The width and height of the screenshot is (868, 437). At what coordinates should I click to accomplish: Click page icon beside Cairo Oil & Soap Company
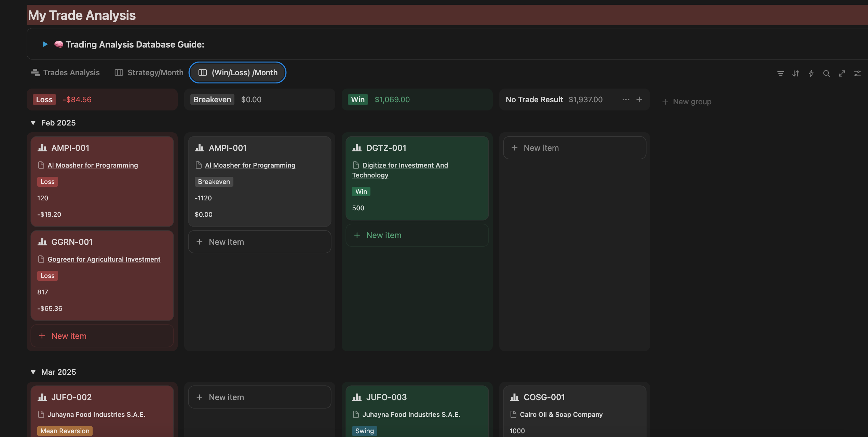pyautogui.click(x=513, y=414)
